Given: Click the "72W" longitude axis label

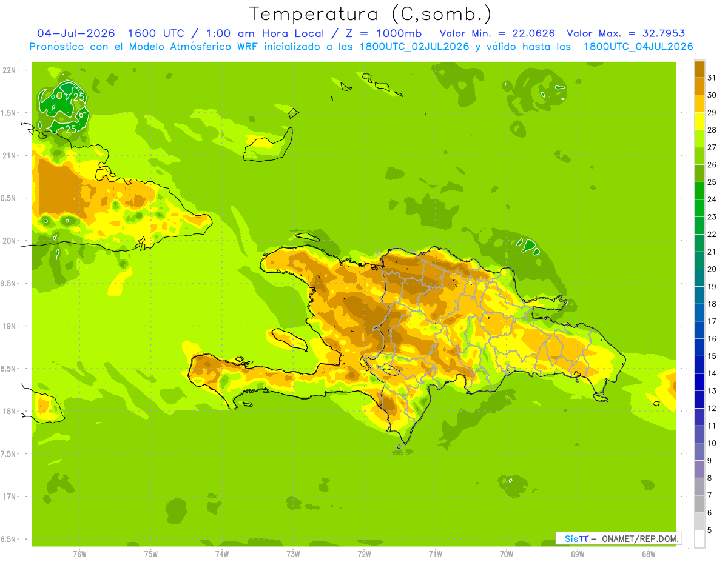Looking at the screenshot, I should click(364, 554).
